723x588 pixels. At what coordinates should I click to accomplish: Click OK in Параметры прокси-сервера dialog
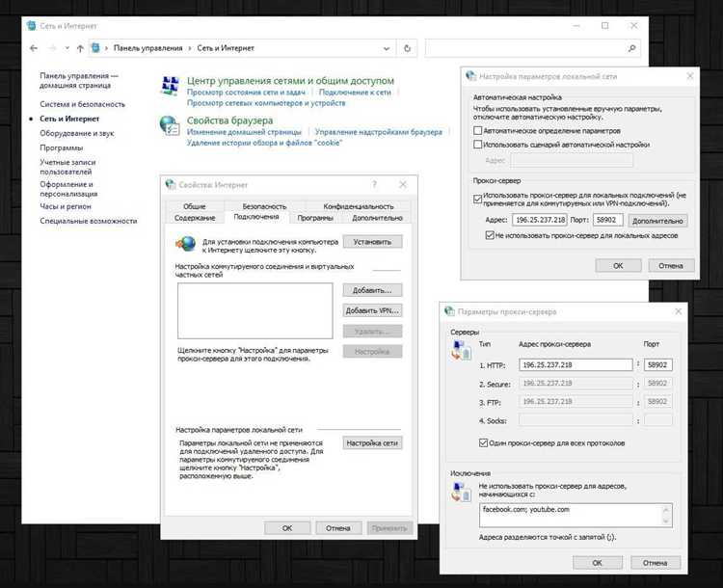(x=598, y=563)
